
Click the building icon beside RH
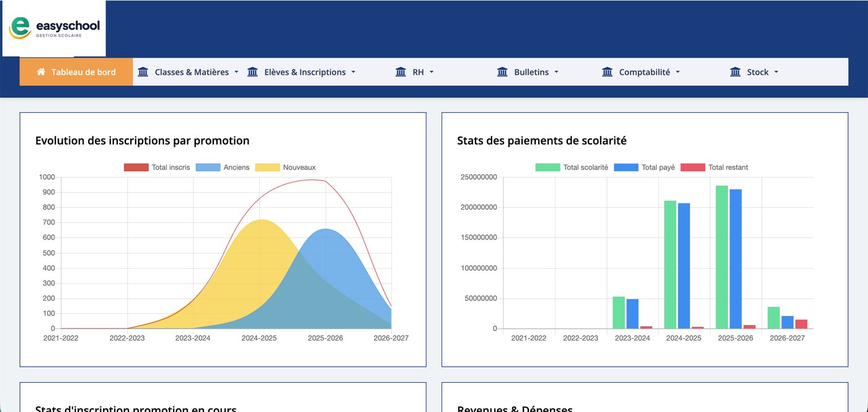(x=401, y=72)
